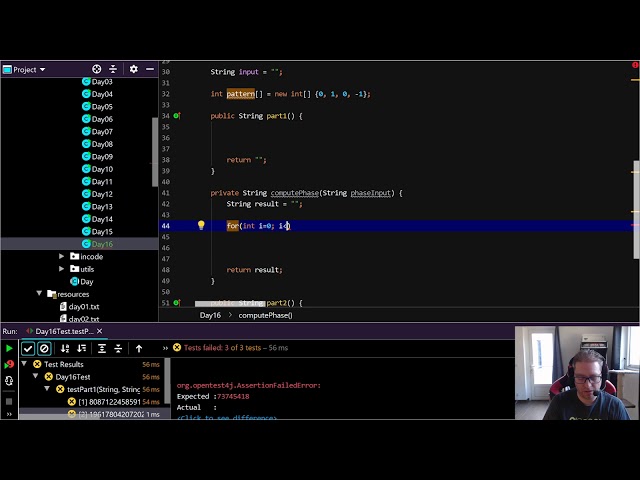Click the red error indicator at editor top-right
The height and width of the screenshot is (480, 640).
tap(635, 65)
